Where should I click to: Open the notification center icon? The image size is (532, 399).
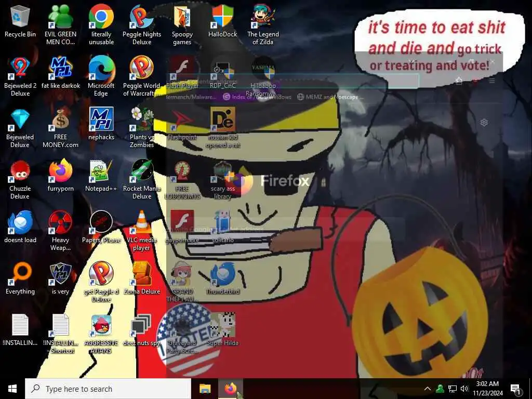click(515, 389)
